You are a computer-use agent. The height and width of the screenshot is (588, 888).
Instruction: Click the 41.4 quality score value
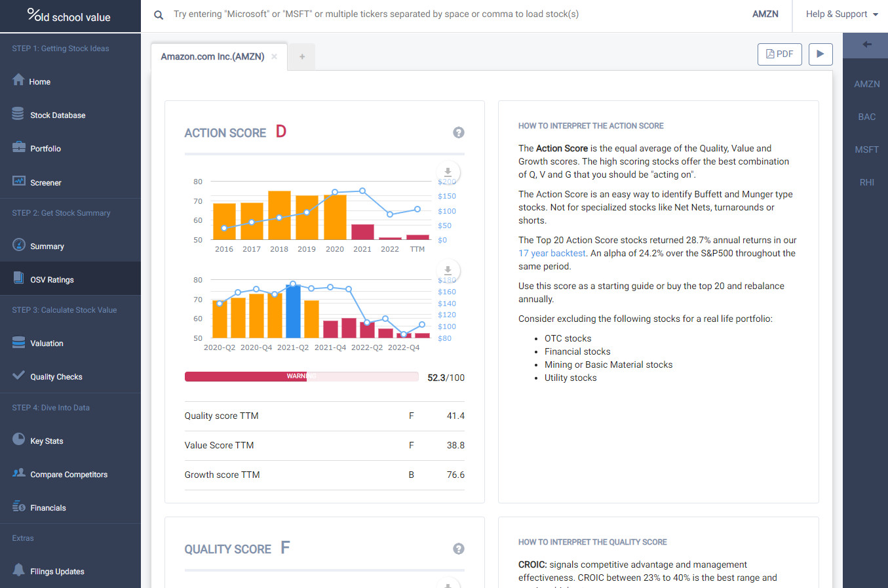pyautogui.click(x=455, y=416)
